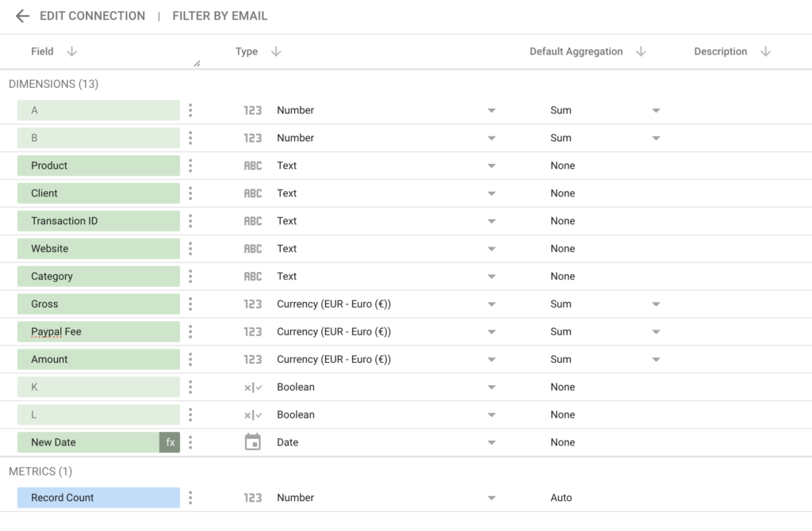Image resolution: width=812 pixels, height=531 pixels.
Task: Click the Number type icon beside field A
Action: point(252,109)
